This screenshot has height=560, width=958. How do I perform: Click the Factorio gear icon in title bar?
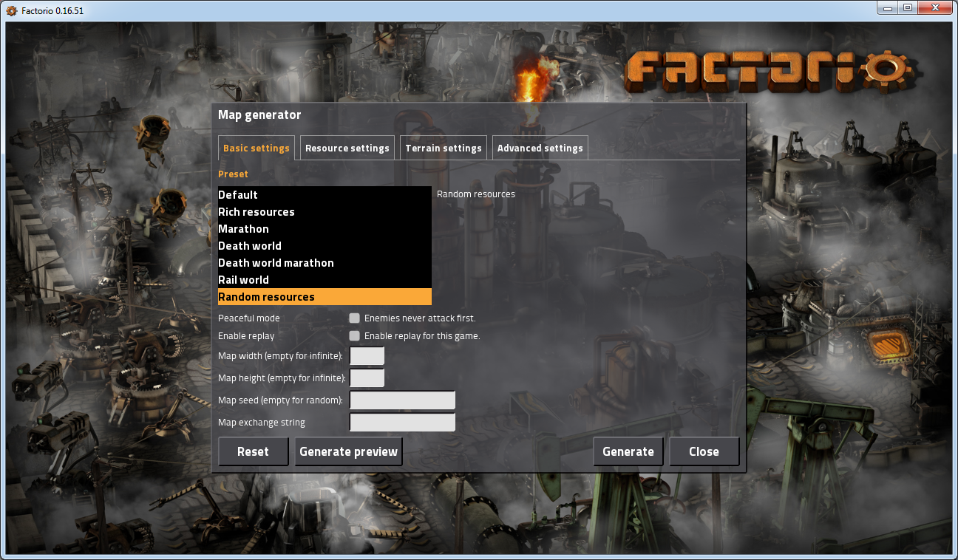(x=11, y=10)
